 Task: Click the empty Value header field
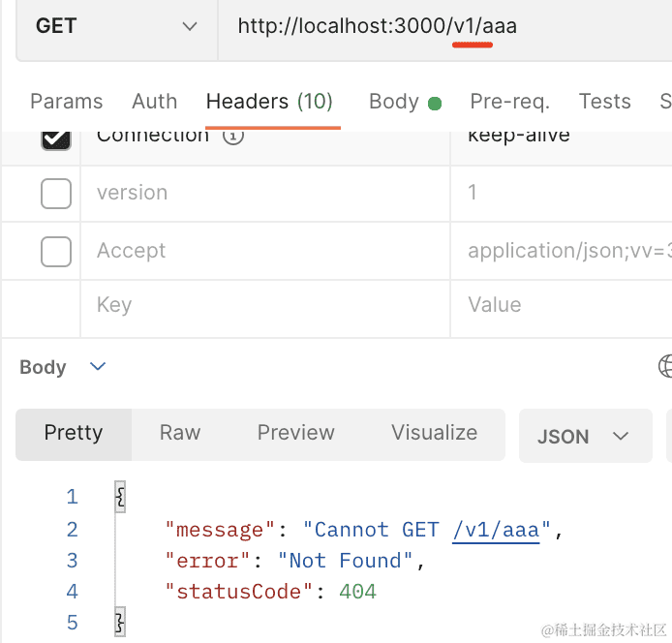(x=562, y=306)
